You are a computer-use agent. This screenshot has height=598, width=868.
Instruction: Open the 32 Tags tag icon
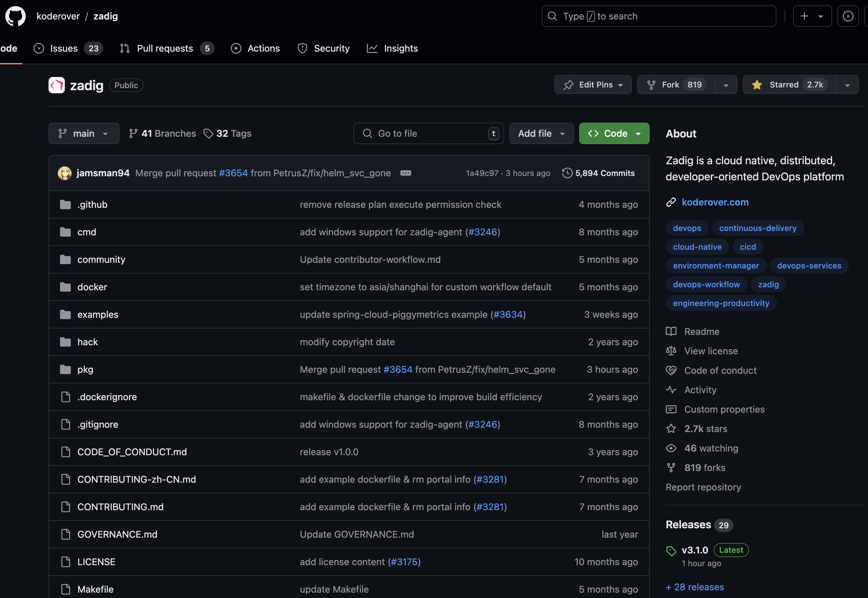coord(208,133)
